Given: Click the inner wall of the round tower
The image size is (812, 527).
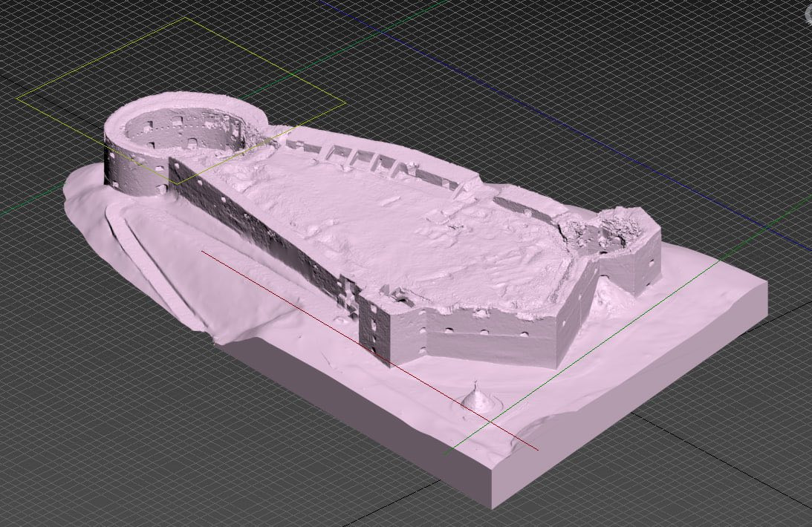Looking at the screenshot, I should point(186,130).
